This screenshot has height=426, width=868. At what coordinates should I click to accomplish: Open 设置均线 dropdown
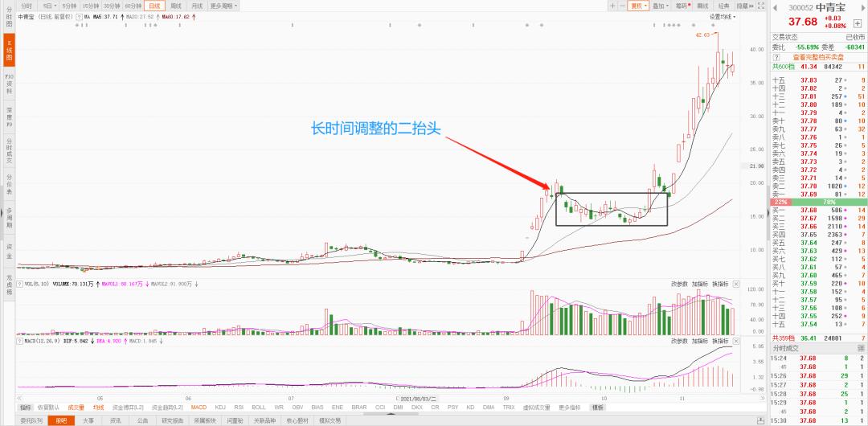[x=723, y=17]
